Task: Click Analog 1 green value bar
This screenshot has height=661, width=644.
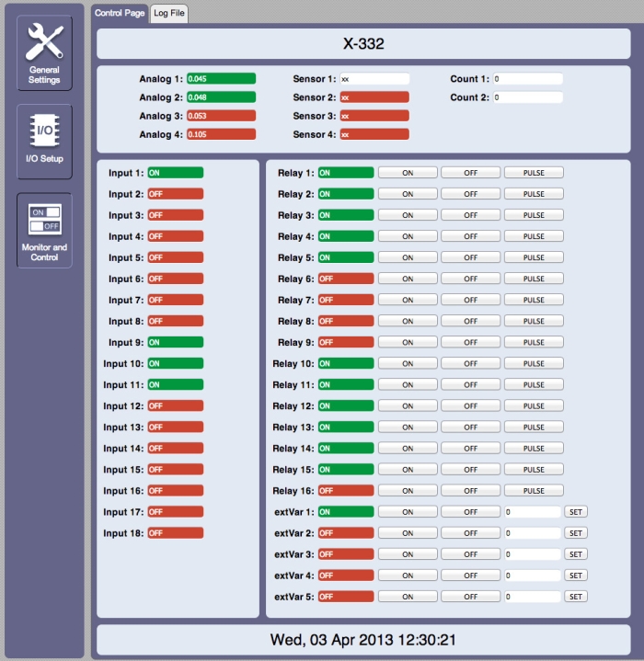Action: [221, 79]
